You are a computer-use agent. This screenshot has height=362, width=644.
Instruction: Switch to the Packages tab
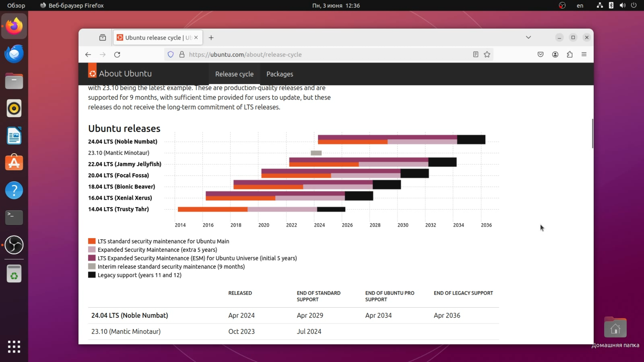[x=280, y=74]
